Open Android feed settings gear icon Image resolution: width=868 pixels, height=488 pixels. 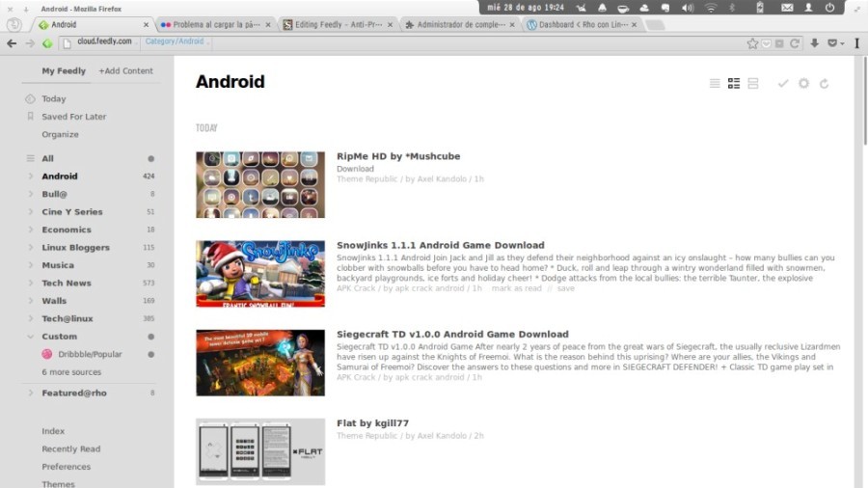pos(803,84)
